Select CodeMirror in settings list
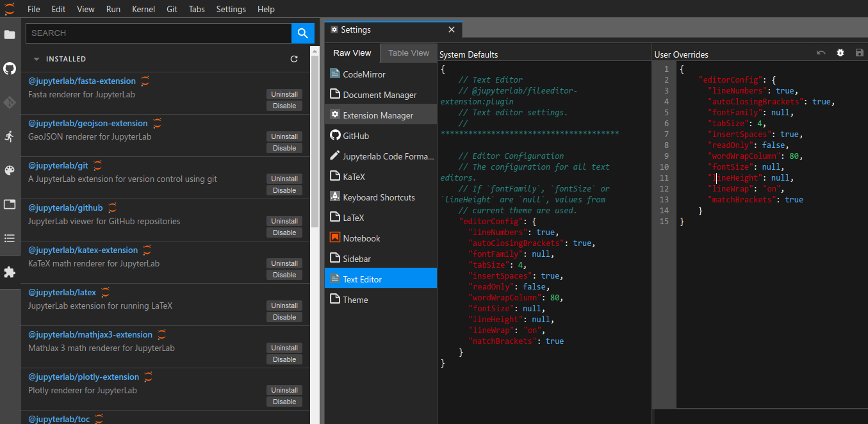Viewport: 868px width, 424px height. point(381,74)
